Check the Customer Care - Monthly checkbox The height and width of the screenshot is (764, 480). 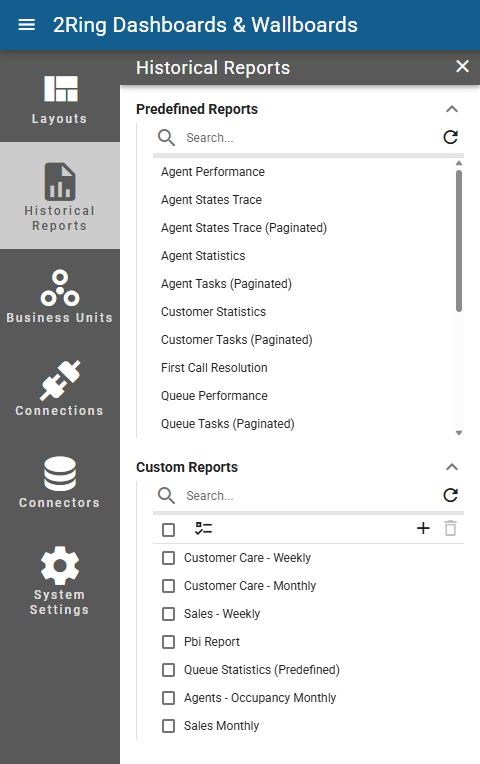tap(169, 586)
